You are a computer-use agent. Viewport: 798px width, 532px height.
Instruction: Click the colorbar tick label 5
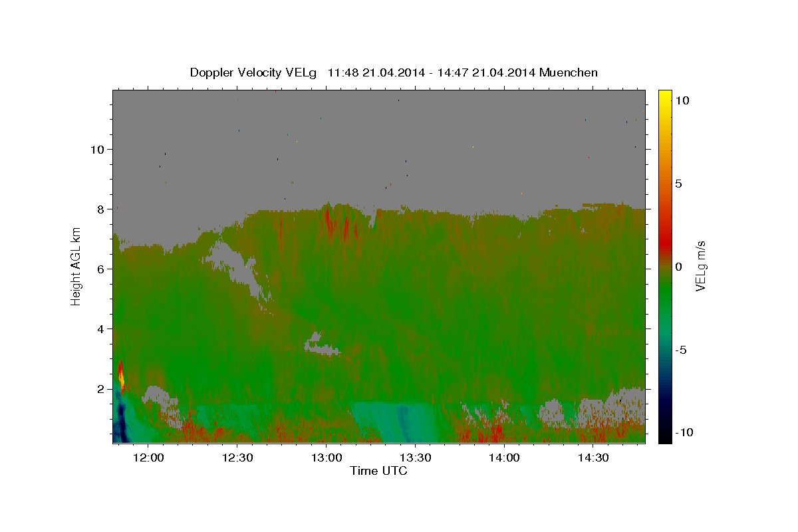679,183
